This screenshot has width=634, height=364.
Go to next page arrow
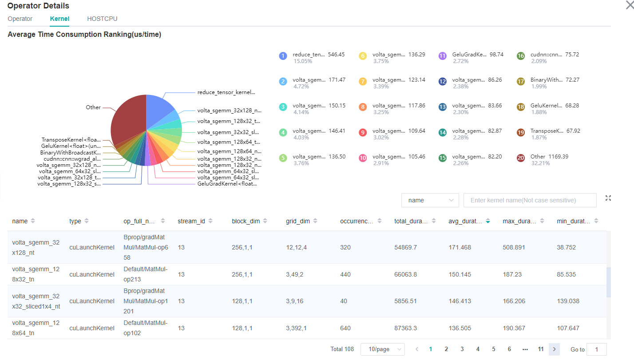coord(554,349)
